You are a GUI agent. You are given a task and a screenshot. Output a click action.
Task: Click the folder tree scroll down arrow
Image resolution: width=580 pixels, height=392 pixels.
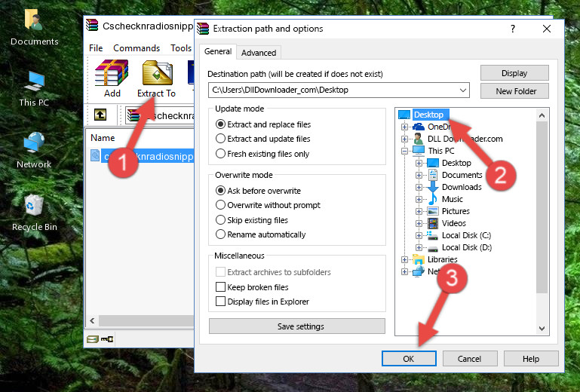542,329
